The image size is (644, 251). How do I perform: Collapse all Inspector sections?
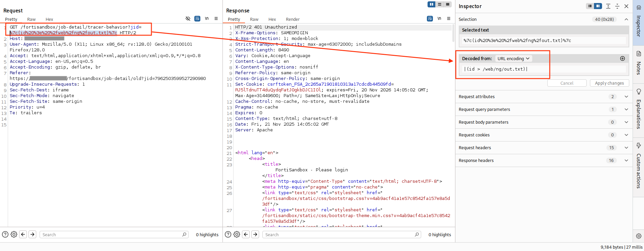617,6
